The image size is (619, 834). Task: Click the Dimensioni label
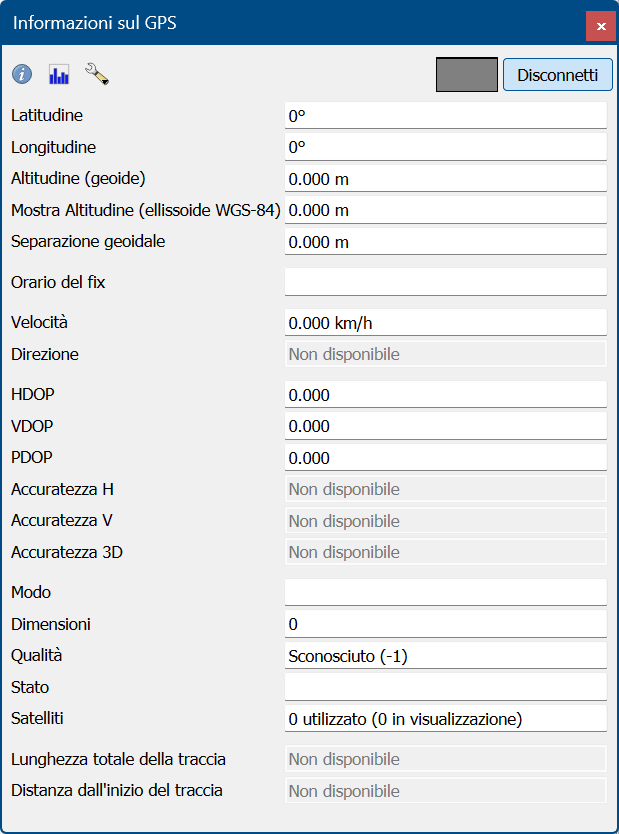click(51, 624)
